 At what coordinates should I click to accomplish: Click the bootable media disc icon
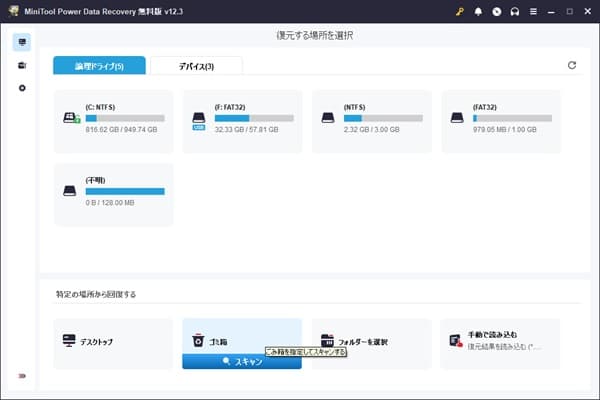tap(496, 11)
